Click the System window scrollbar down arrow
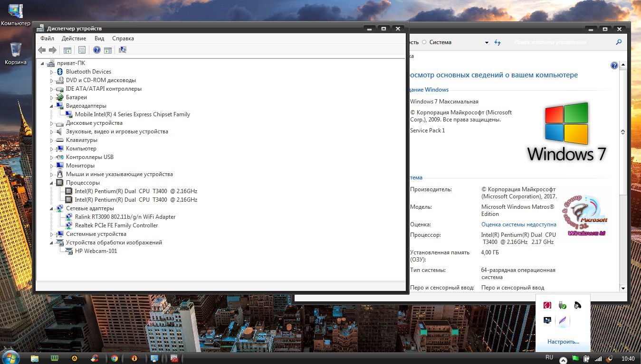The width and height of the screenshot is (641, 364). pyautogui.click(x=623, y=288)
